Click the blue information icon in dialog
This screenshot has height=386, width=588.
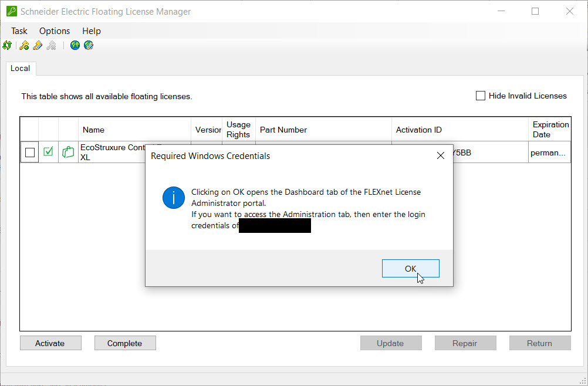pyautogui.click(x=174, y=198)
